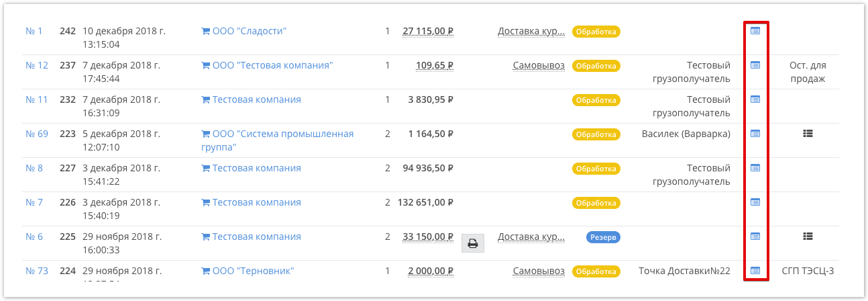Click the amount 27 115,00 ₽

coord(428,31)
